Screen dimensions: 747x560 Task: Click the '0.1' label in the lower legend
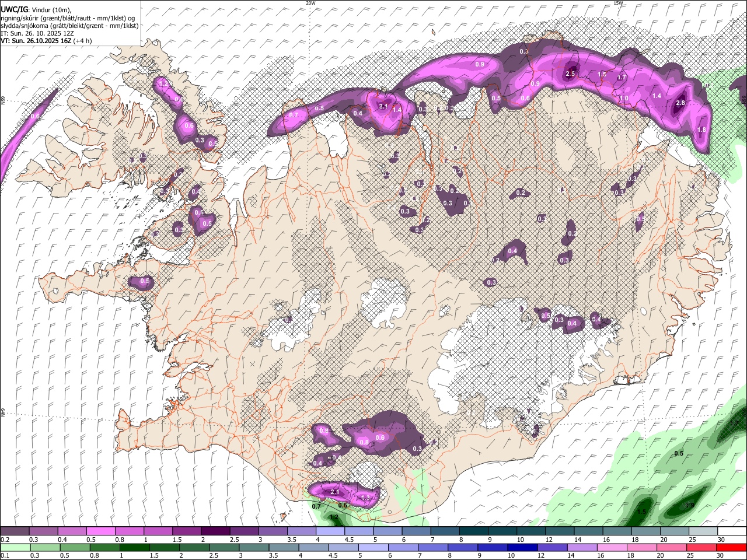[x=5, y=555]
